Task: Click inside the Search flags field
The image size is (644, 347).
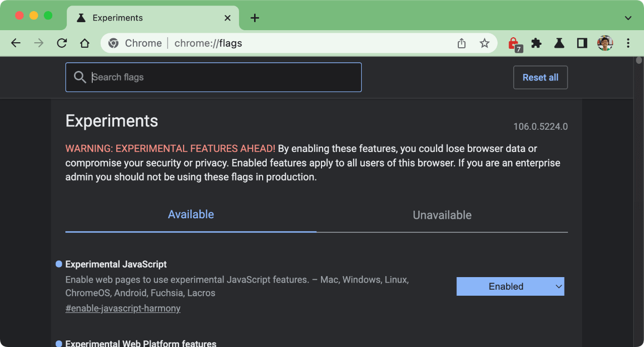Action: 213,77
